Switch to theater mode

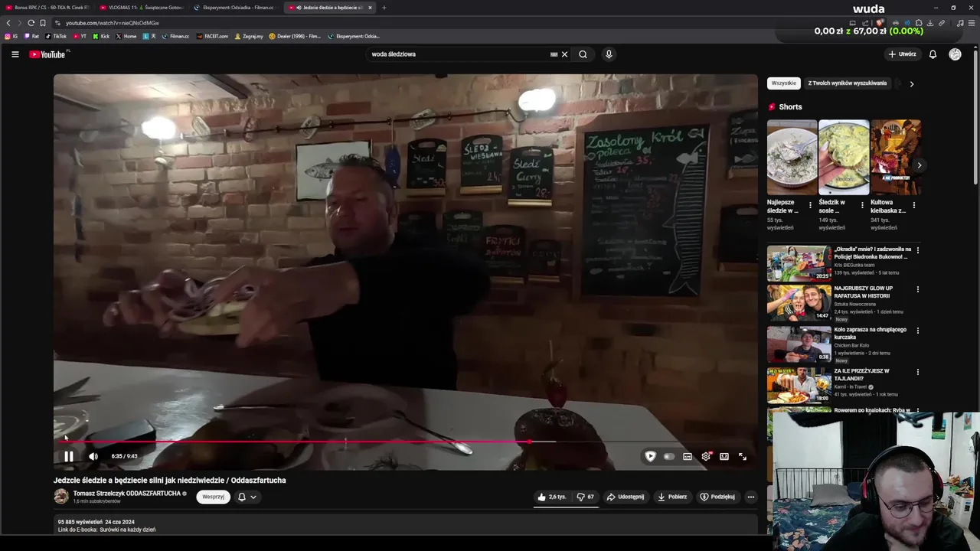724,456
